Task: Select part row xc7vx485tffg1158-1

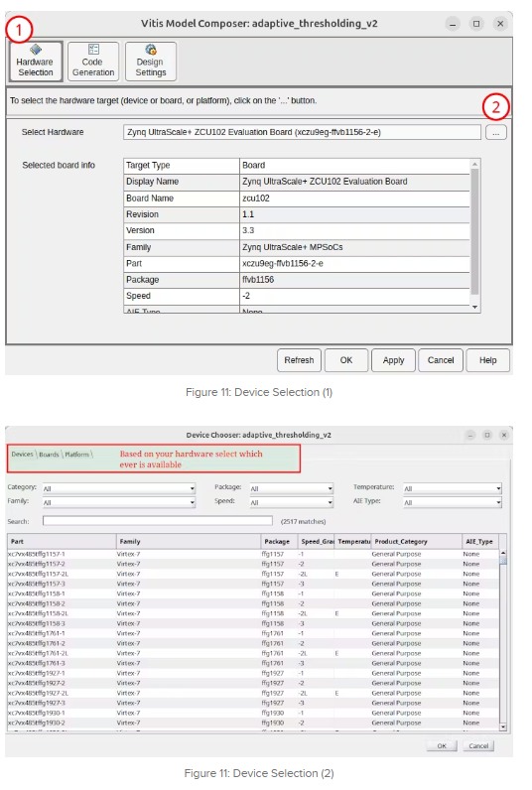Action: tap(253, 593)
